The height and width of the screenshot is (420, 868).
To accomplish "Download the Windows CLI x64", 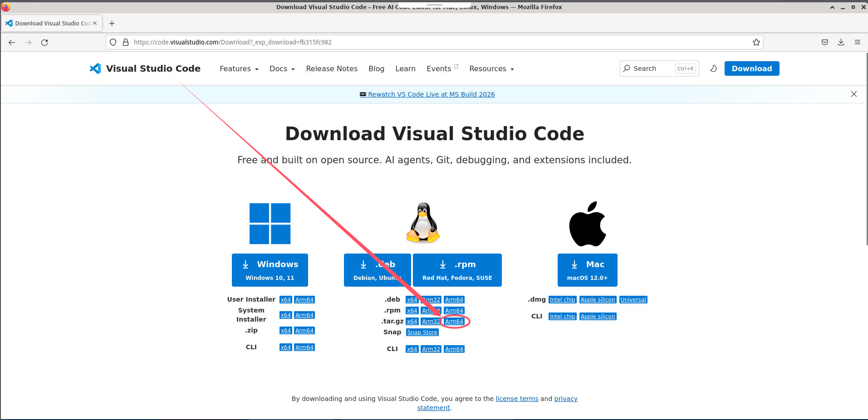I will (286, 347).
